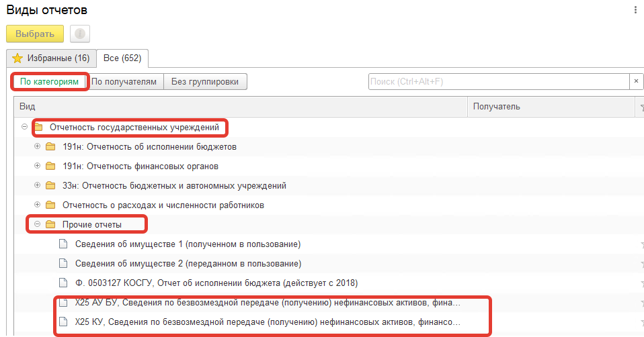
Task: Select Х25 АУ БУ report row
Action: tap(269, 303)
